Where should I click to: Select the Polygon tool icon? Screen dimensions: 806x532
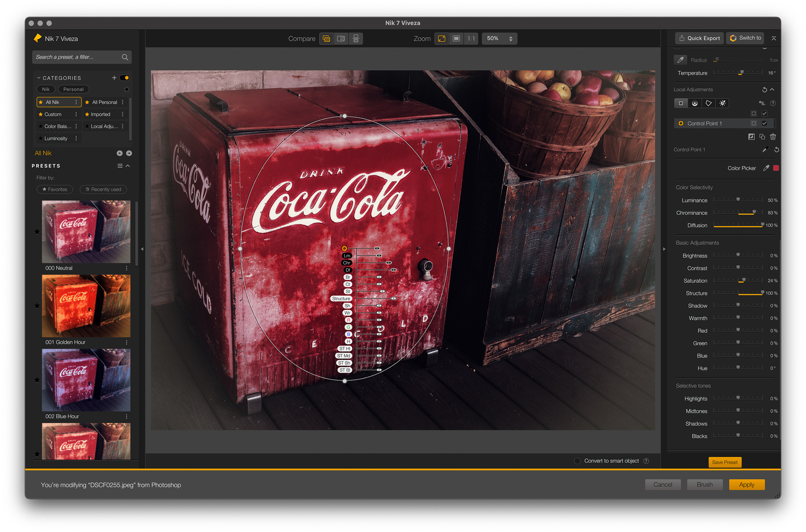point(709,103)
